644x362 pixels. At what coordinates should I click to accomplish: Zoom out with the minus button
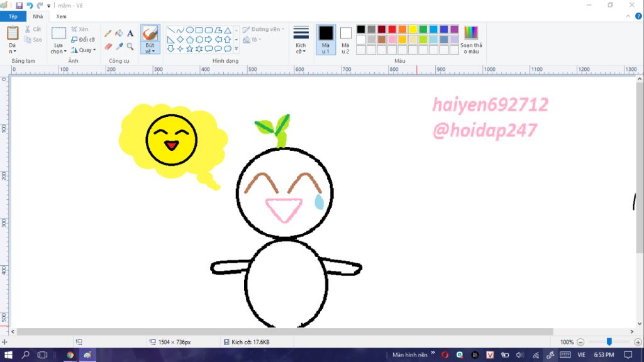[580, 342]
